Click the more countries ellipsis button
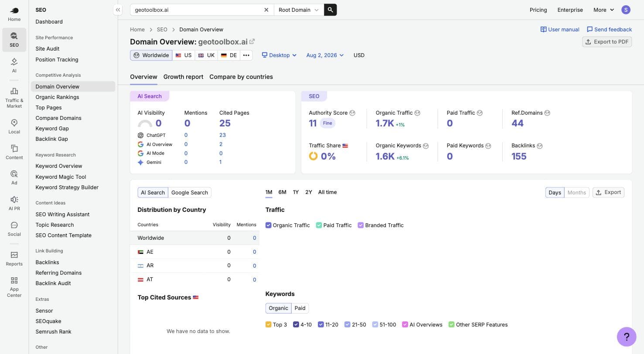 pos(246,55)
